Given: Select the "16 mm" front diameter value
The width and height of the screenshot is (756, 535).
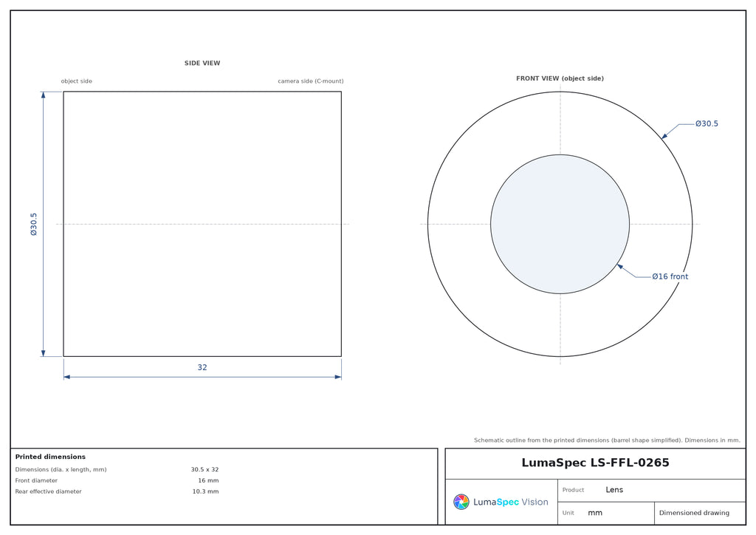Looking at the screenshot, I should coord(208,480).
